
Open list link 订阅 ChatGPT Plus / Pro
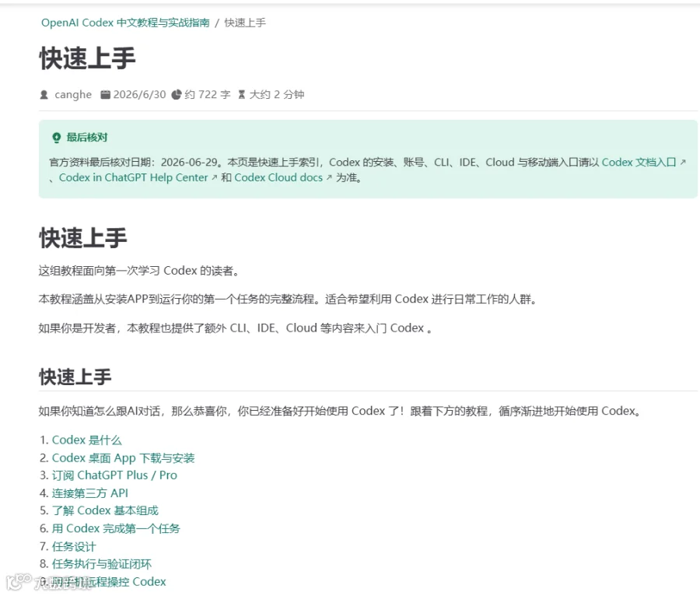[114, 475]
